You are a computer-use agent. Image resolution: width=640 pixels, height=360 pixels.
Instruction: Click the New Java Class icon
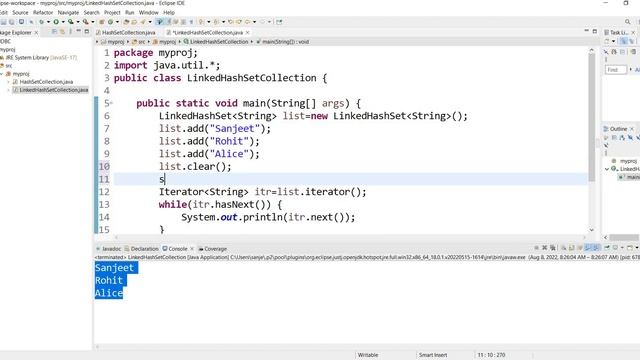(110, 22)
